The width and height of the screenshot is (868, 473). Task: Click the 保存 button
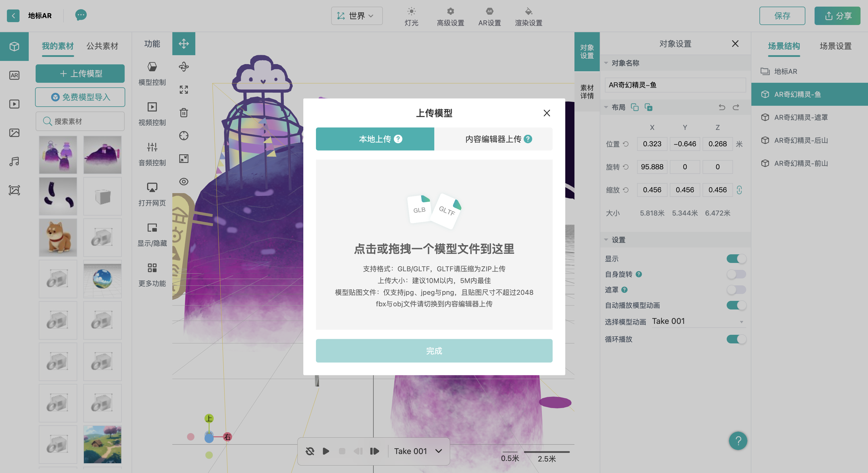[782, 16]
